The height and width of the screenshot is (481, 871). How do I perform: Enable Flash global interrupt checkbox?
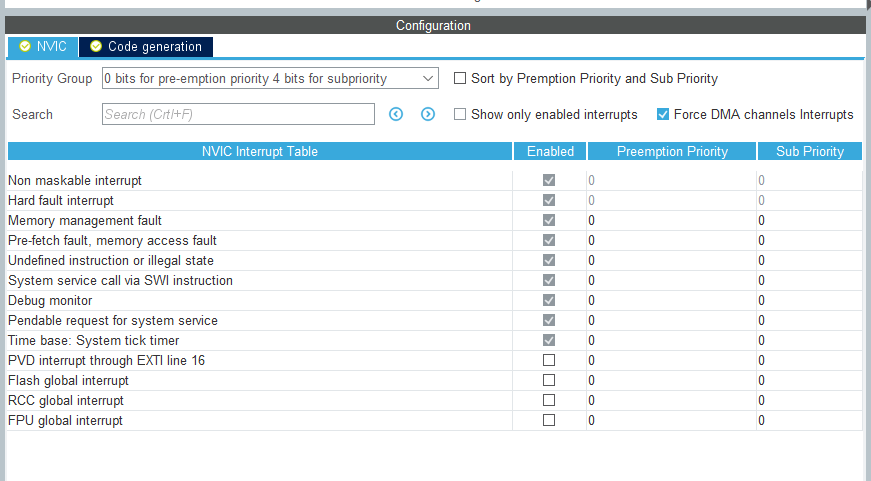pyautogui.click(x=549, y=380)
